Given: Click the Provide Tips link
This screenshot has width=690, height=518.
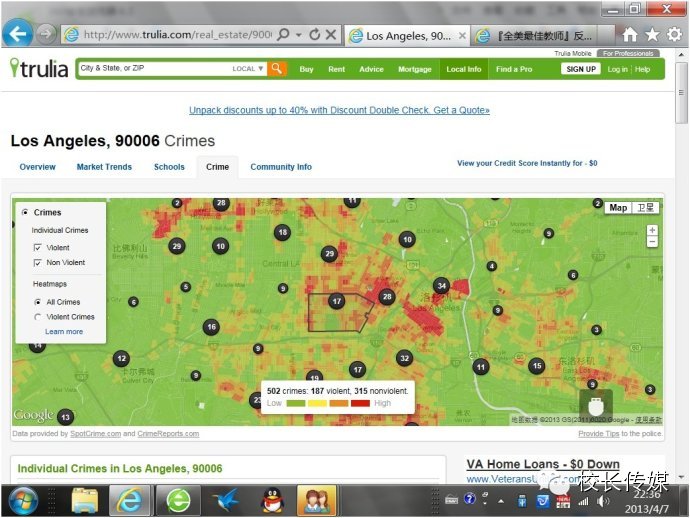Looking at the screenshot, I should tap(598, 434).
